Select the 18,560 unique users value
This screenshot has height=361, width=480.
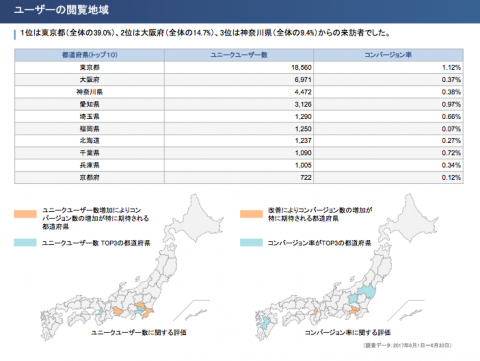[301, 67]
